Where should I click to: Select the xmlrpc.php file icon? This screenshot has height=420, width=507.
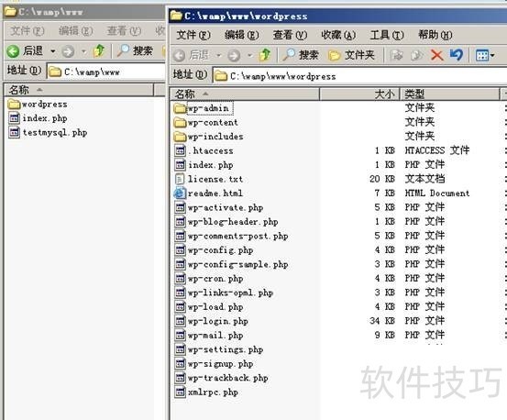click(x=180, y=392)
